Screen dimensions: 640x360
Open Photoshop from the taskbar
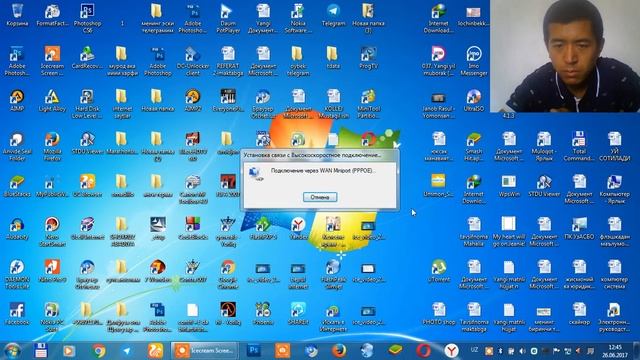point(253,351)
